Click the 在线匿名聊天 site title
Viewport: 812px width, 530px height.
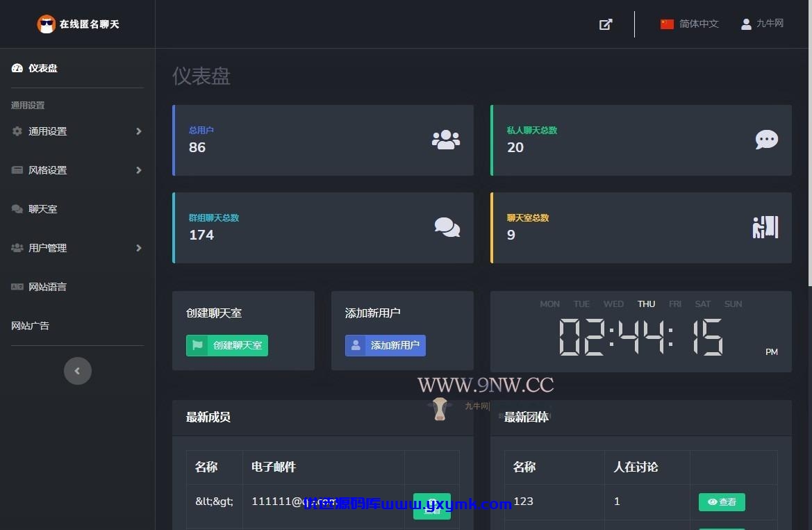pyautogui.click(x=90, y=24)
